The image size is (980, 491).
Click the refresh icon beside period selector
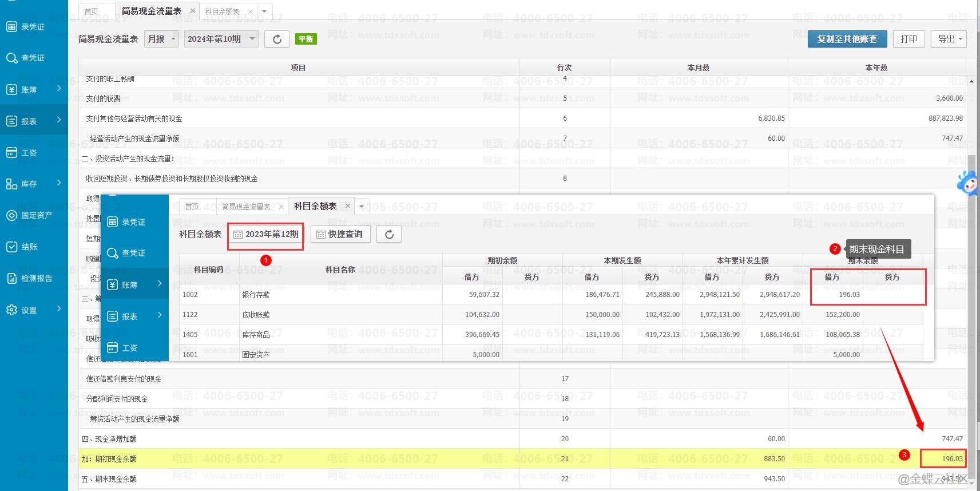(277, 39)
